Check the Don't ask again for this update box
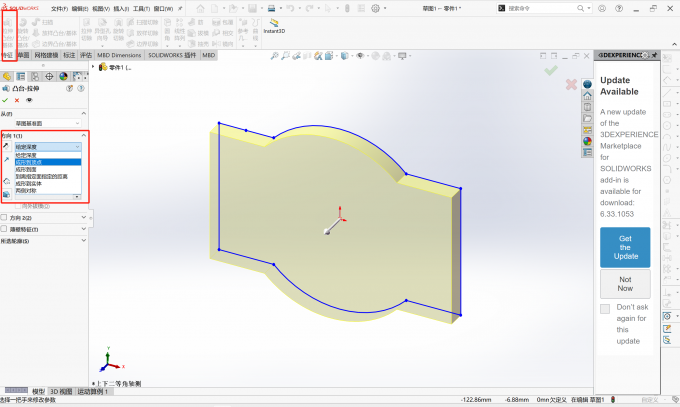This screenshot has height=407, width=680. coord(605,309)
